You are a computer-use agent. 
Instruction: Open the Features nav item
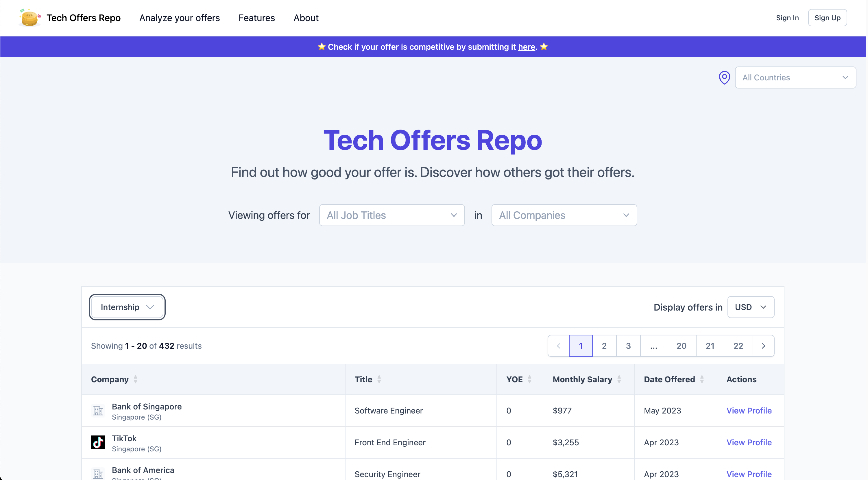pos(257,18)
